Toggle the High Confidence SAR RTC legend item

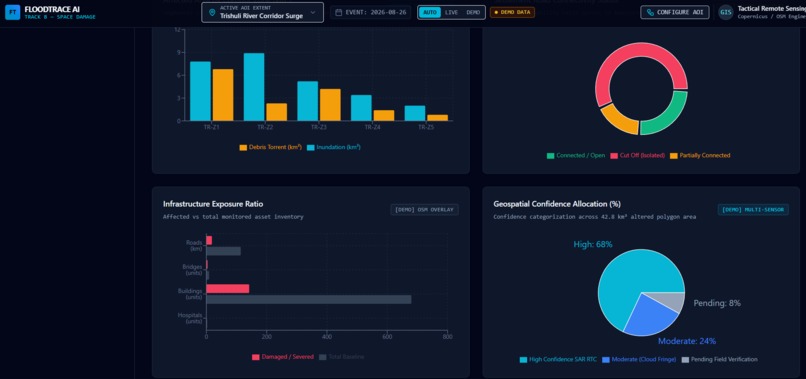pyautogui.click(x=558, y=359)
